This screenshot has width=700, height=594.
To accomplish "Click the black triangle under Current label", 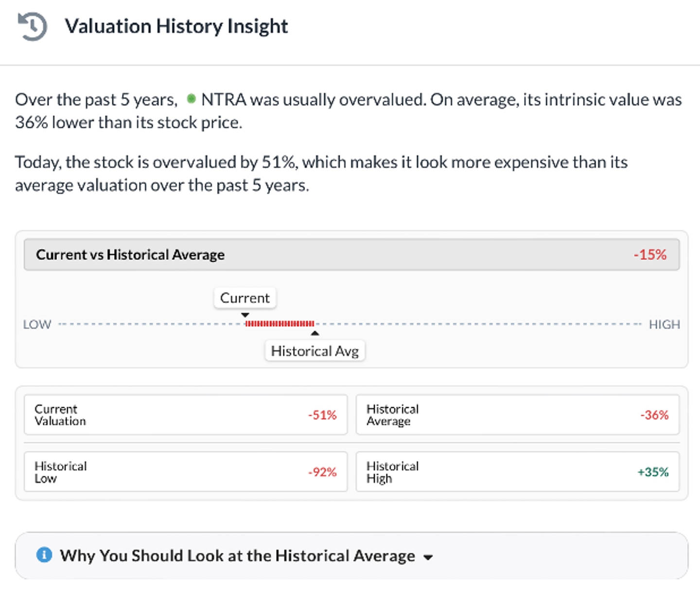I will point(245,315).
